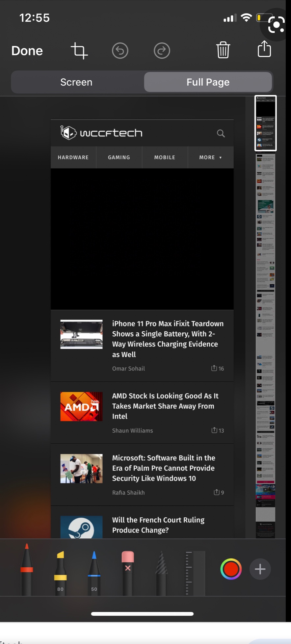Click author name Omar Sohail

point(128,369)
